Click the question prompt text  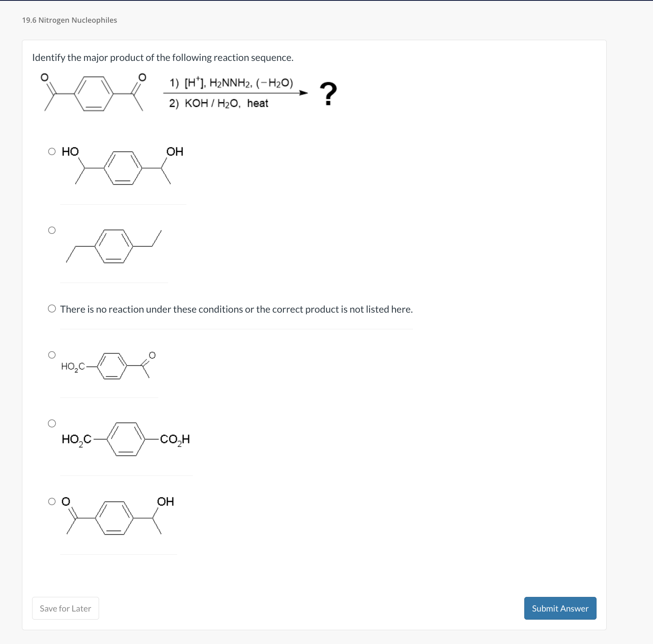click(163, 57)
